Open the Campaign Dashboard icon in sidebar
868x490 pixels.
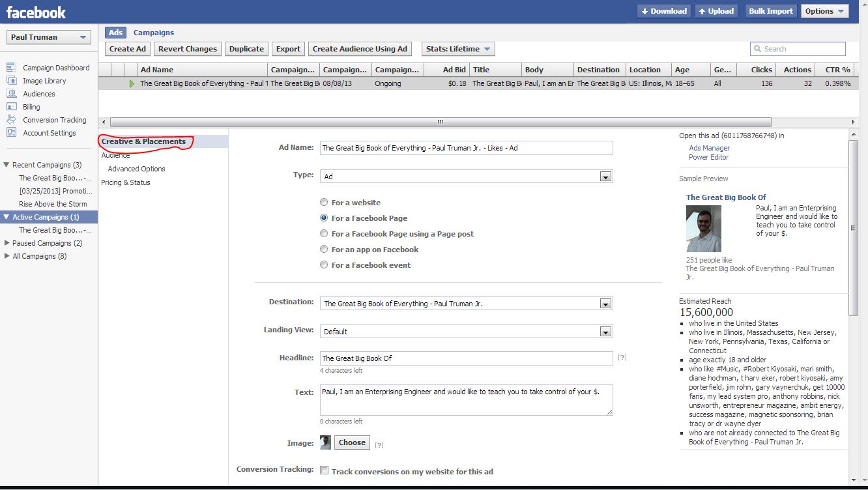[x=10, y=68]
